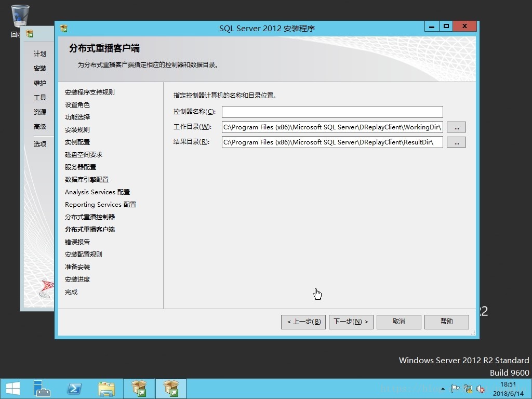Select 安装程序支持规则 step in sidebar
This screenshot has height=399, width=532.
89,92
